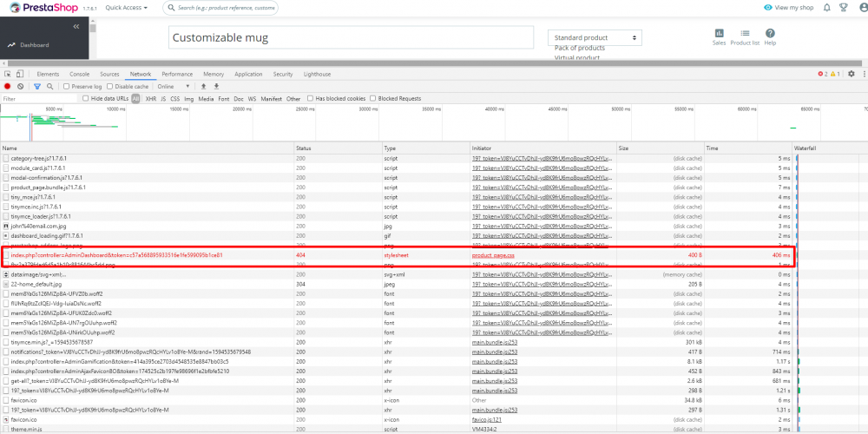Open the Quick Access dropdown
Viewport: 868px width, 434px height.
coord(126,8)
